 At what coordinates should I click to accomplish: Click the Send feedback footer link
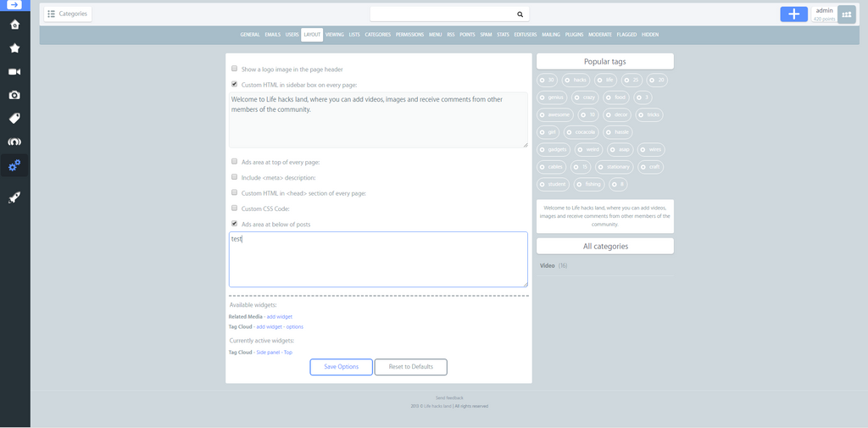pyautogui.click(x=449, y=398)
